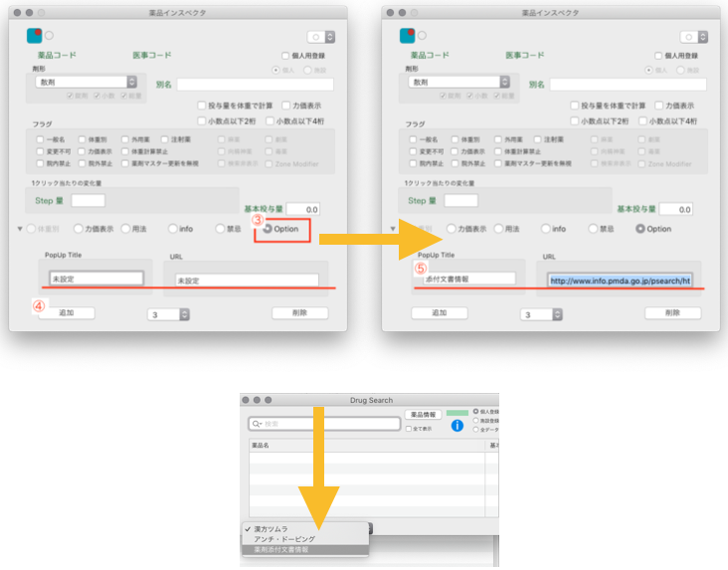Select the Option radio button in left window
This screenshot has width=728, height=570.
click(268, 229)
